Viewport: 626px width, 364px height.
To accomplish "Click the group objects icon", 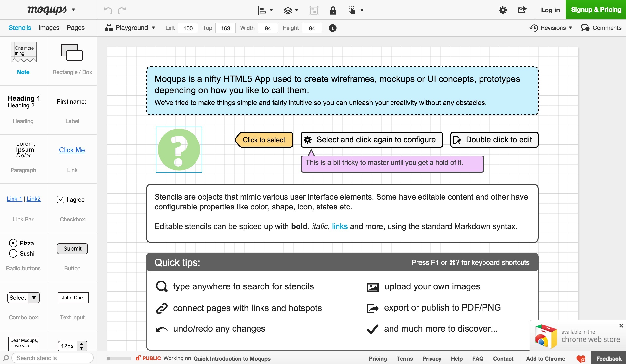I will coord(314,11).
